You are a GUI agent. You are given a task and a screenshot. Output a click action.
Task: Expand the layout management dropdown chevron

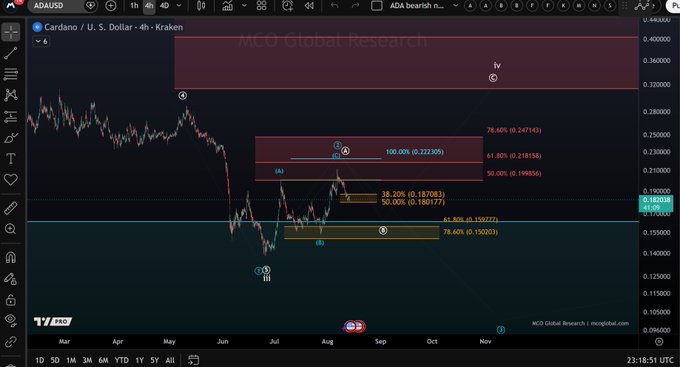point(455,6)
